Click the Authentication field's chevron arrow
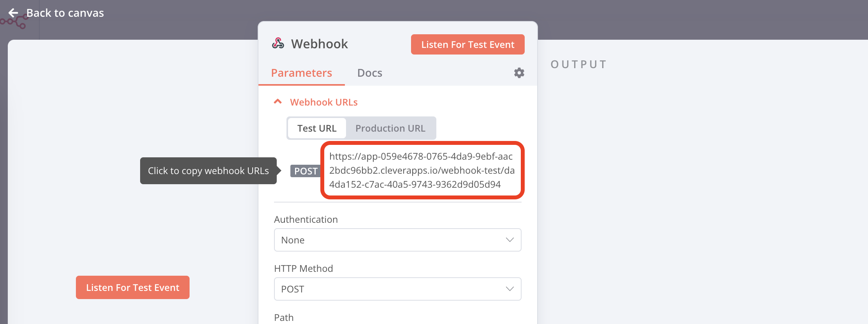This screenshot has width=868, height=324. 510,240
